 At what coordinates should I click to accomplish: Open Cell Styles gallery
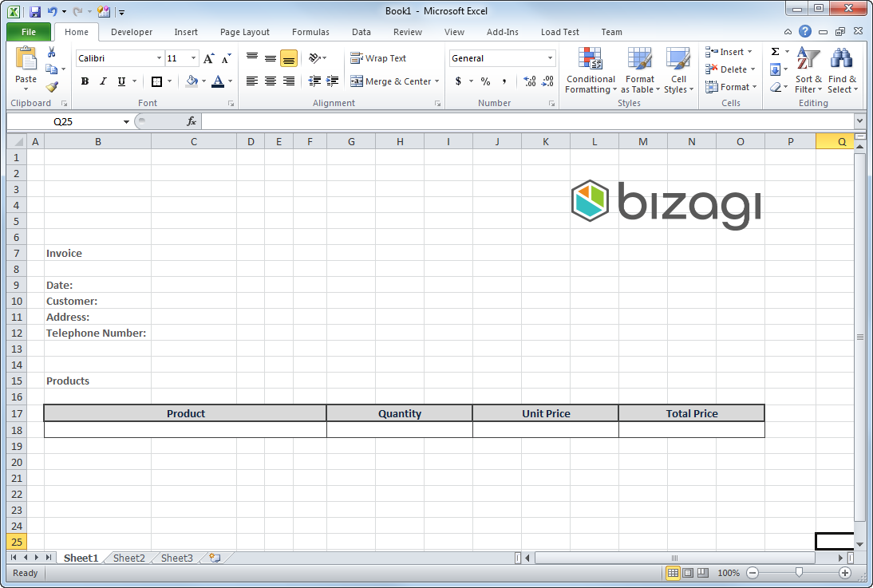pyautogui.click(x=679, y=70)
